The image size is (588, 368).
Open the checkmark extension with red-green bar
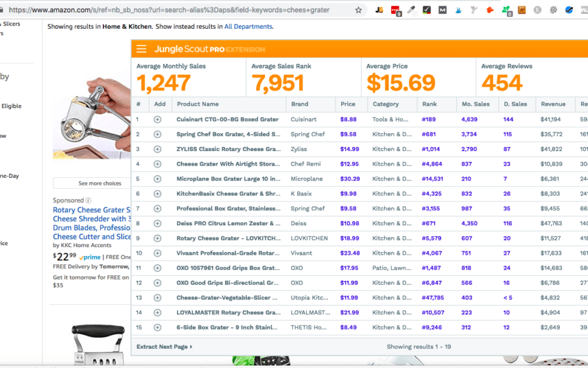[x=427, y=10]
